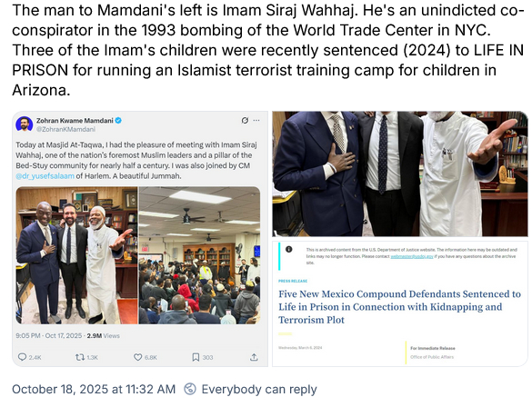Like the tweet via the heart icon
The width and height of the screenshot is (532, 407).
coord(137,357)
